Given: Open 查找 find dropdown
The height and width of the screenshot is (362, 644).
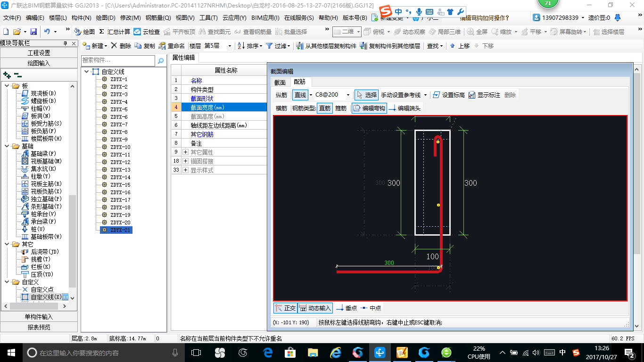Looking at the screenshot, I should pos(435,46).
